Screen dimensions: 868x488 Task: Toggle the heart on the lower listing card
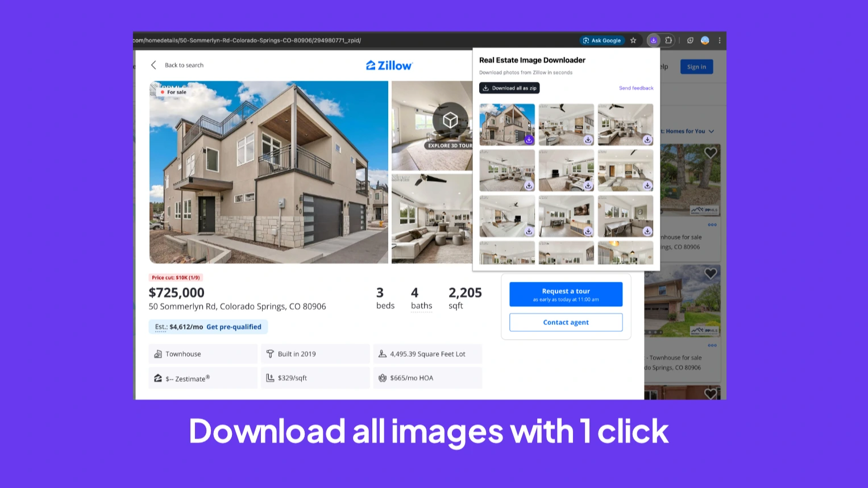pyautogui.click(x=710, y=273)
